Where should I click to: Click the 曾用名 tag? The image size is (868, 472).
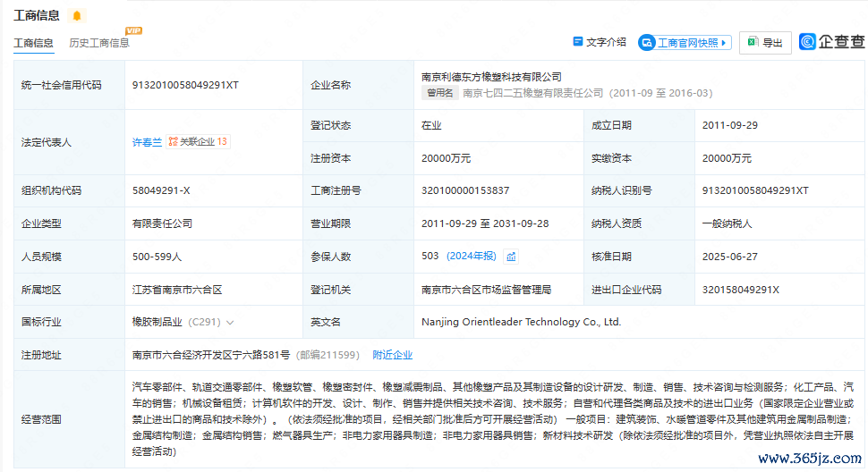[440, 93]
